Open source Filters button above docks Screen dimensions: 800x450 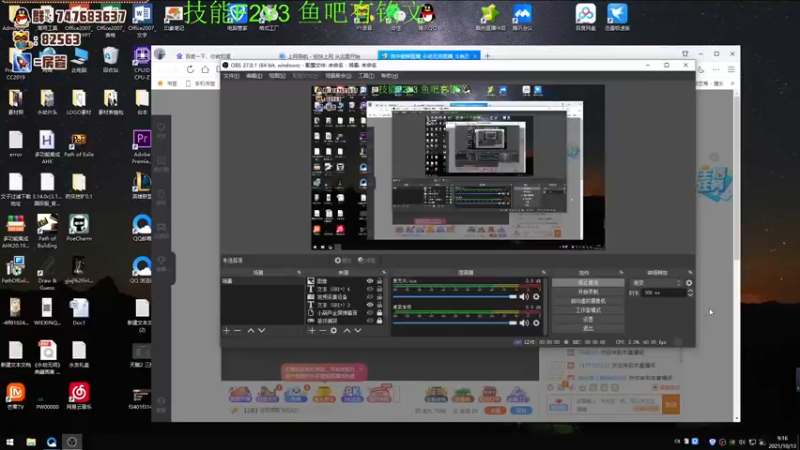pos(366,260)
